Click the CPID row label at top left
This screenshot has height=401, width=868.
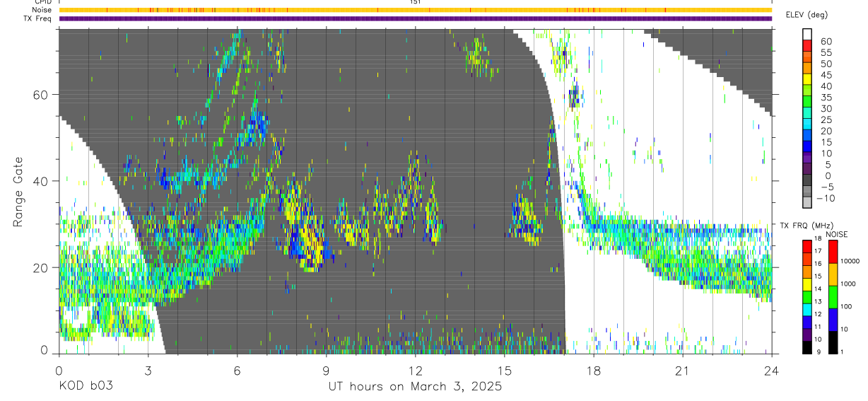(x=42, y=2)
